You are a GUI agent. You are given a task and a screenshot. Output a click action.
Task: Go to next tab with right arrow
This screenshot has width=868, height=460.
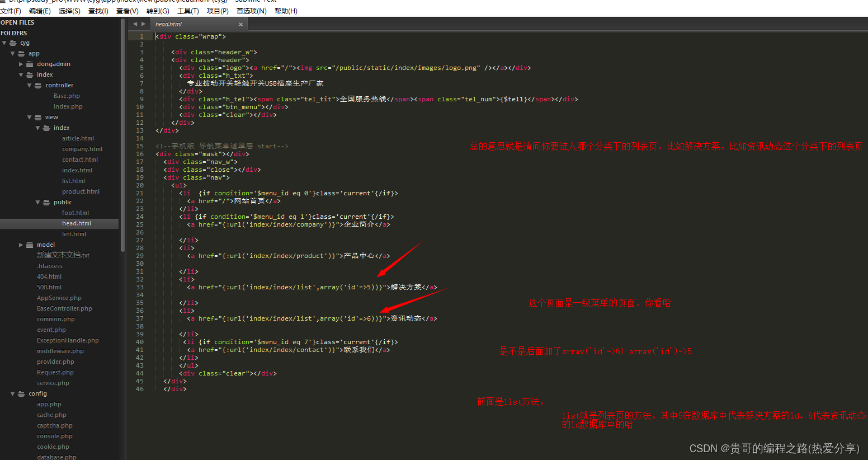[144, 24]
